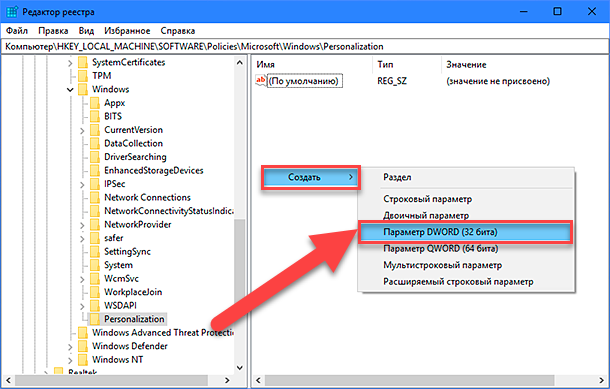610x389 pixels.
Task: Click the Создать context menu item
Action: click(x=310, y=177)
